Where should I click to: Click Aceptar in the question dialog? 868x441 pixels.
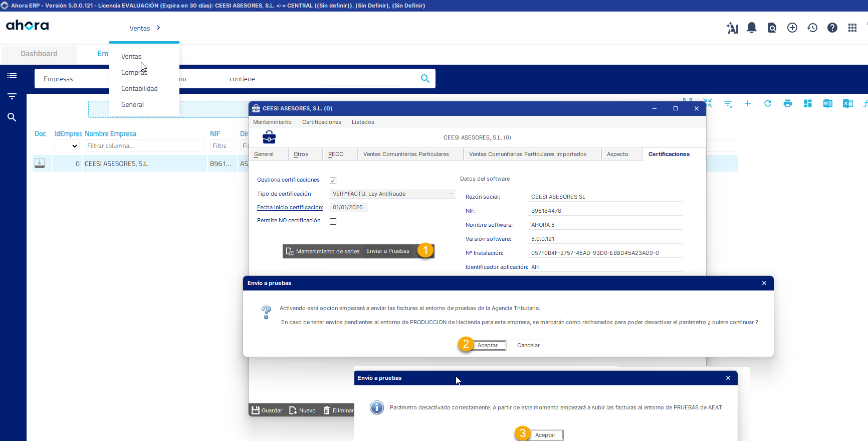click(x=488, y=345)
